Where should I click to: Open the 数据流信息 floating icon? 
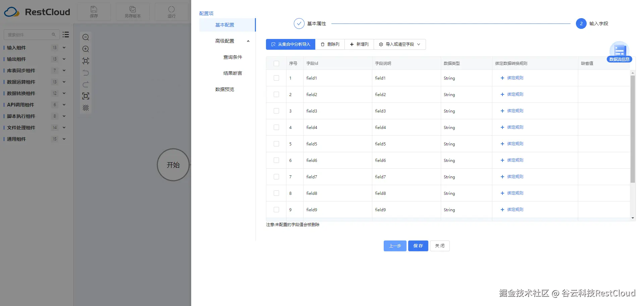coord(619,52)
